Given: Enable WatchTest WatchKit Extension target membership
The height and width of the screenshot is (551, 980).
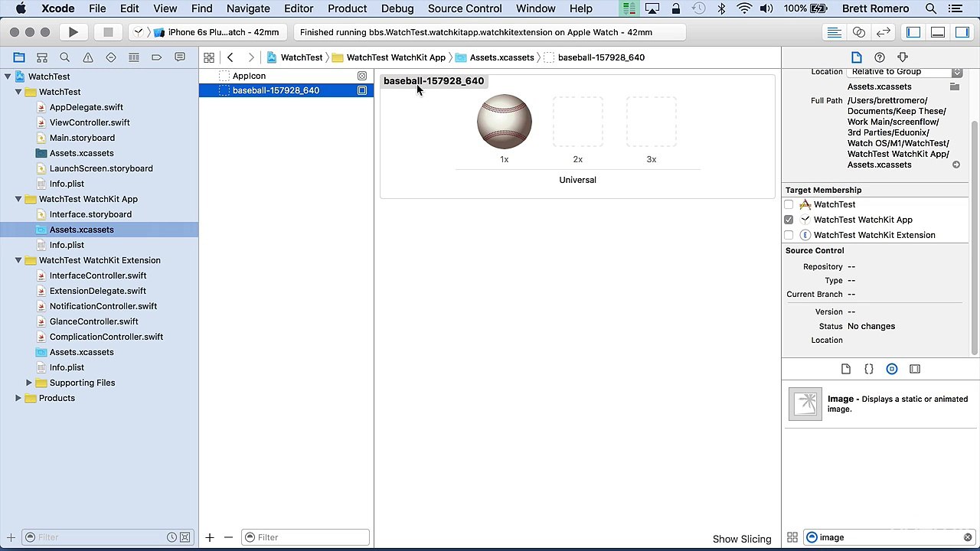Looking at the screenshot, I should (x=789, y=235).
